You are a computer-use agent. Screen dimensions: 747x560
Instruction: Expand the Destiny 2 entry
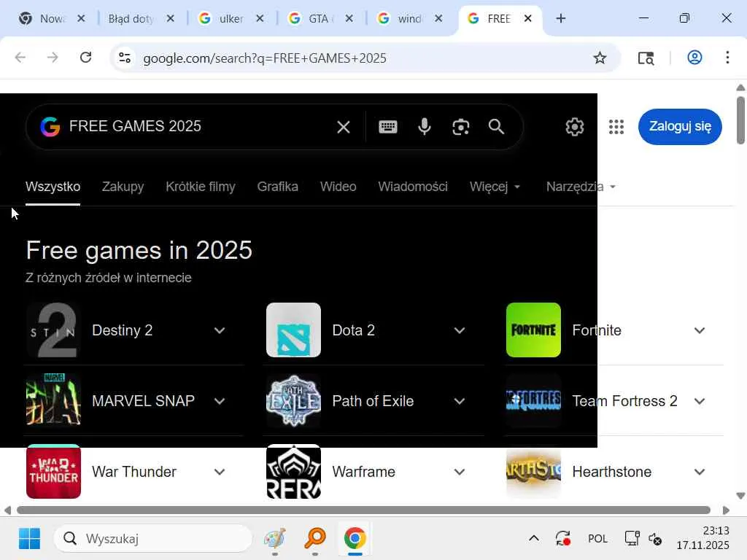(220, 330)
